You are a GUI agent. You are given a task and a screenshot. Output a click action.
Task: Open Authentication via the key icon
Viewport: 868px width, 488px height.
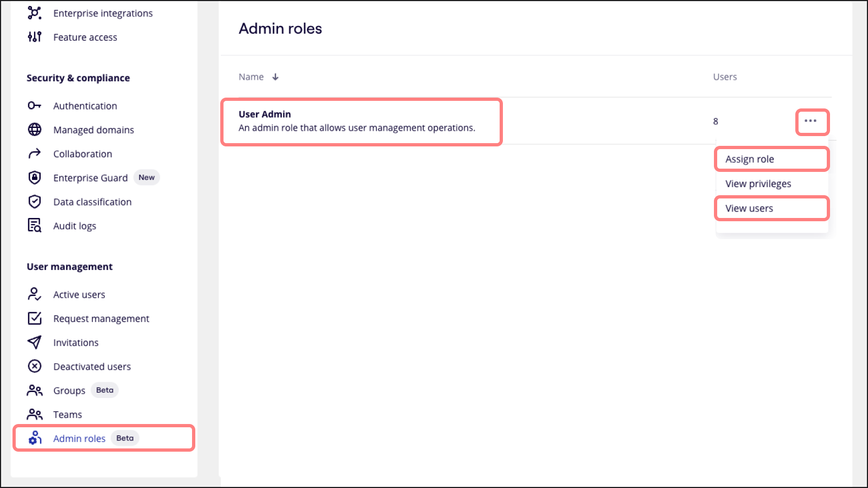pyautogui.click(x=34, y=106)
